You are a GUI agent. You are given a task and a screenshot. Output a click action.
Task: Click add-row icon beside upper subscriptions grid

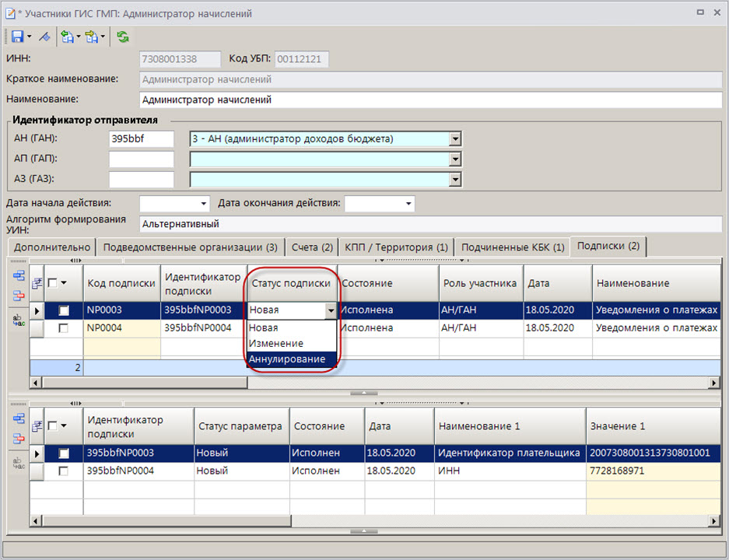[x=19, y=277]
